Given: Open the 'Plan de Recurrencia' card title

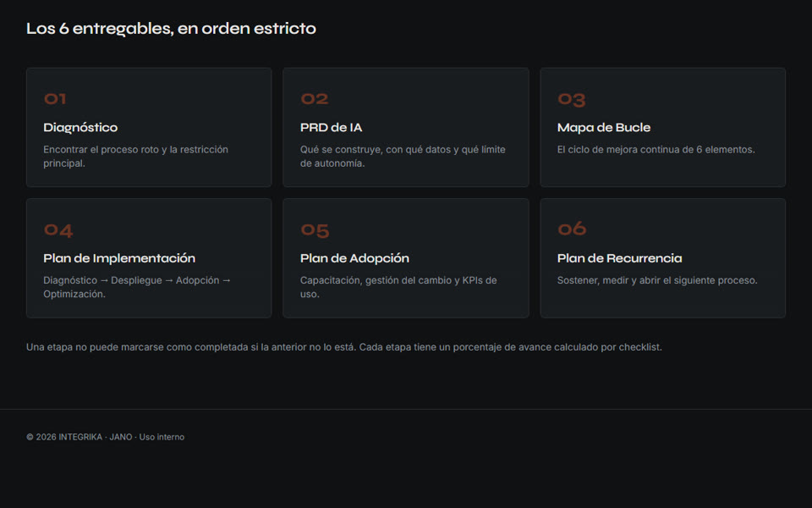Looking at the screenshot, I should pos(619,258).
